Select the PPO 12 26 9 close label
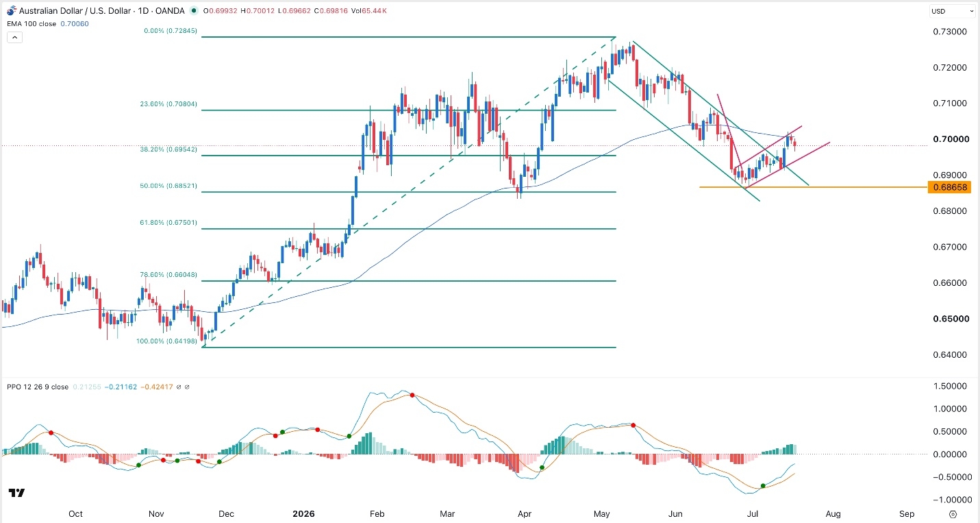 tap(38, 387)
